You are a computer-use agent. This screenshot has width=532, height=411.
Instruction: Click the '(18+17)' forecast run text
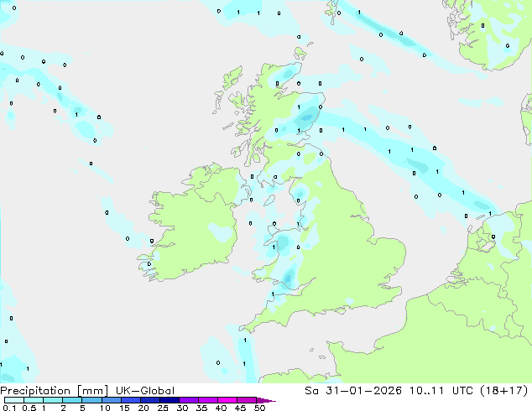point(504,391)
